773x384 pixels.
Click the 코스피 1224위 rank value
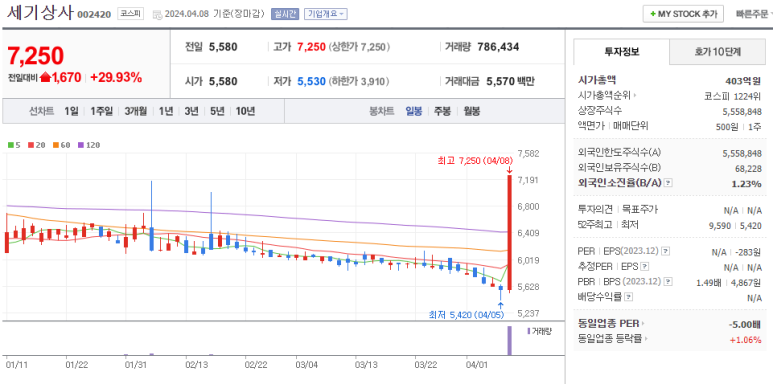733,96
